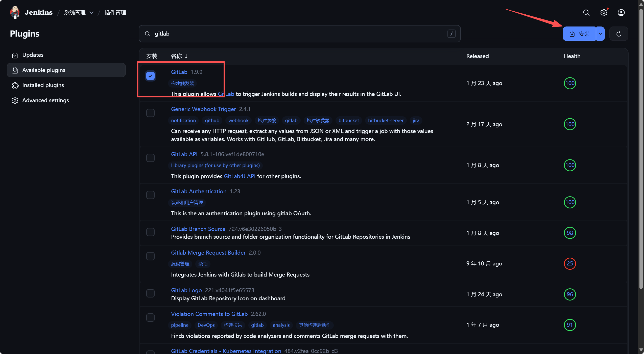Viewport: 644px width, 354px height.
Task: Expand the 系统管理 breadcrumb dropdown
Action: point(91,13)
